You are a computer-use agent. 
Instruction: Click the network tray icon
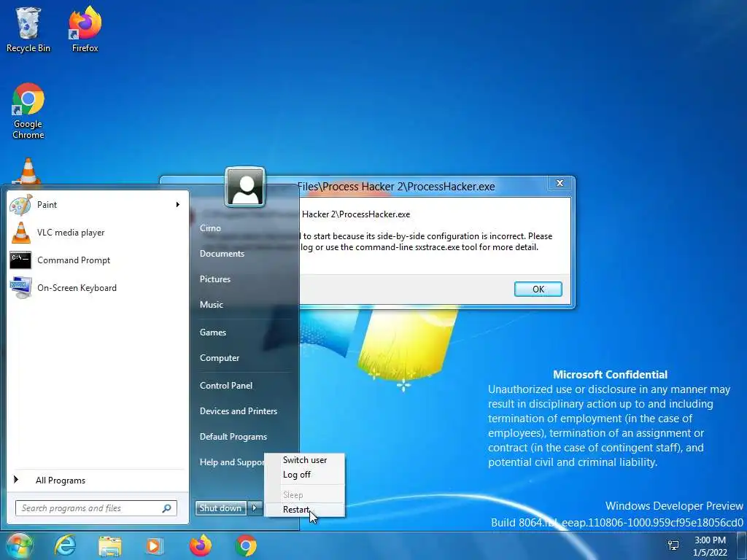[x=673, y=545]
